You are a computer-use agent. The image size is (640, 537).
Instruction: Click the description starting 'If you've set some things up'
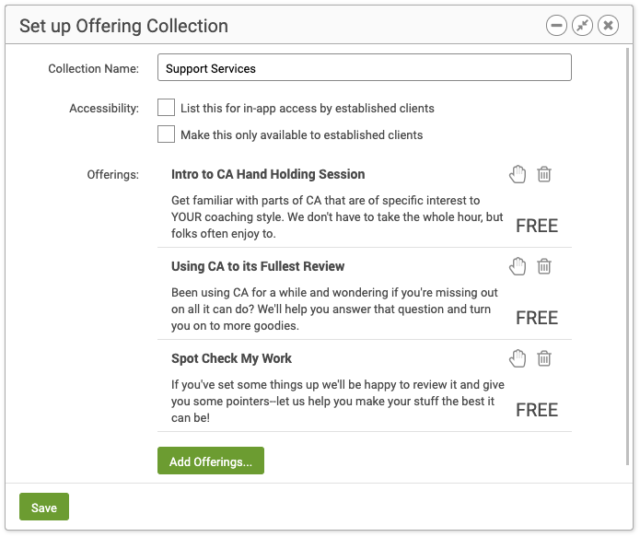[338, 402]
